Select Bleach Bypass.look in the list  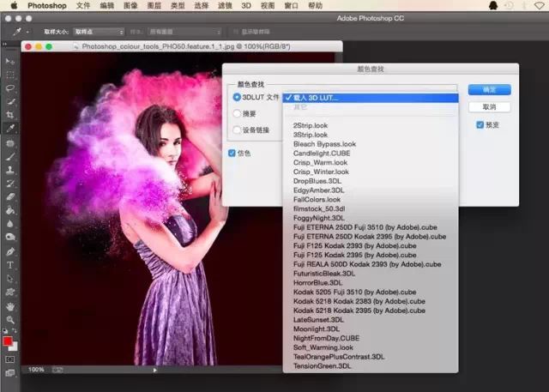coord(371,144)
